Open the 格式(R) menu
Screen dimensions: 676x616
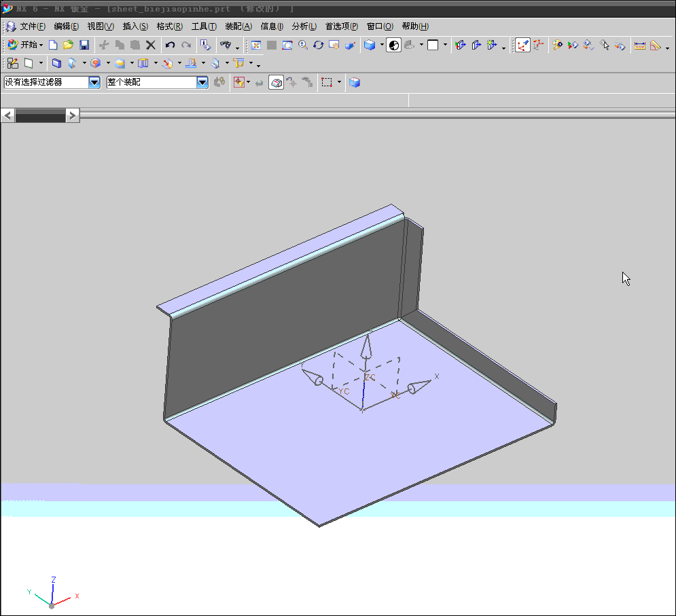click(169, 26)
